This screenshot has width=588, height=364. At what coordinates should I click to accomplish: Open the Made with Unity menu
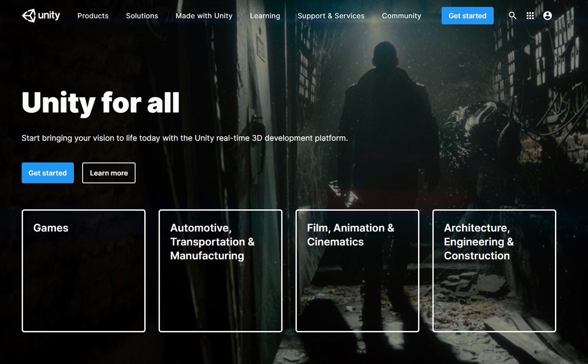[204, 16]
